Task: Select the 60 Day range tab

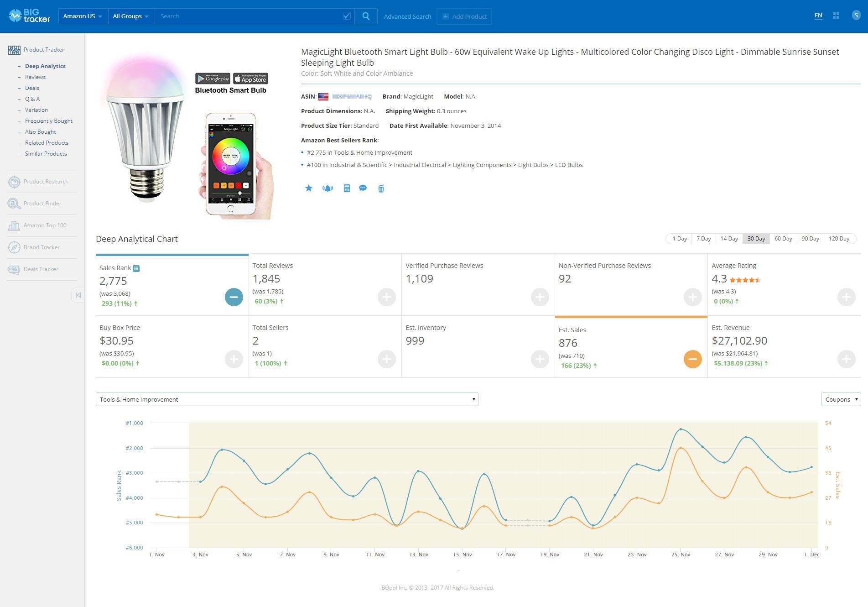Action: [783, 239]
